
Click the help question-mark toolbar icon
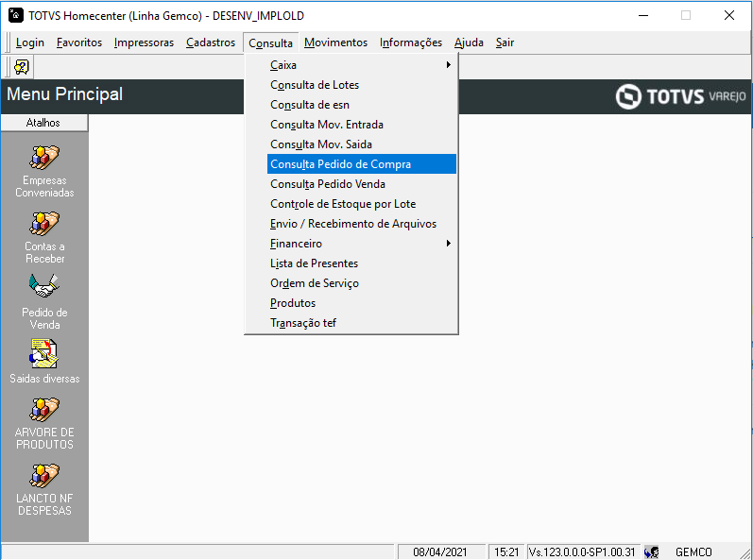coord(22,67)
